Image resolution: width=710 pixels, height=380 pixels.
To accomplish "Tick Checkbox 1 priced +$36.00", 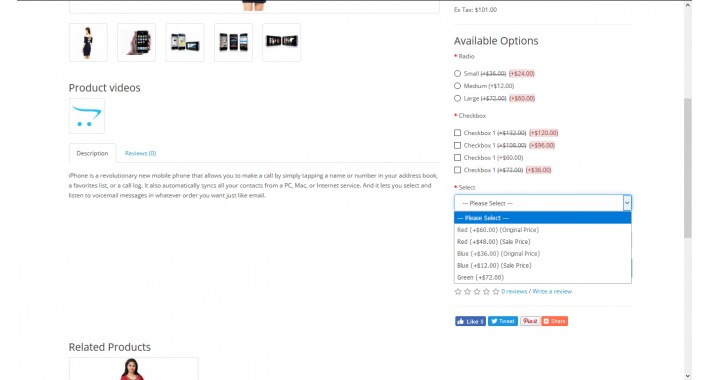I will [x=457, y=170].
